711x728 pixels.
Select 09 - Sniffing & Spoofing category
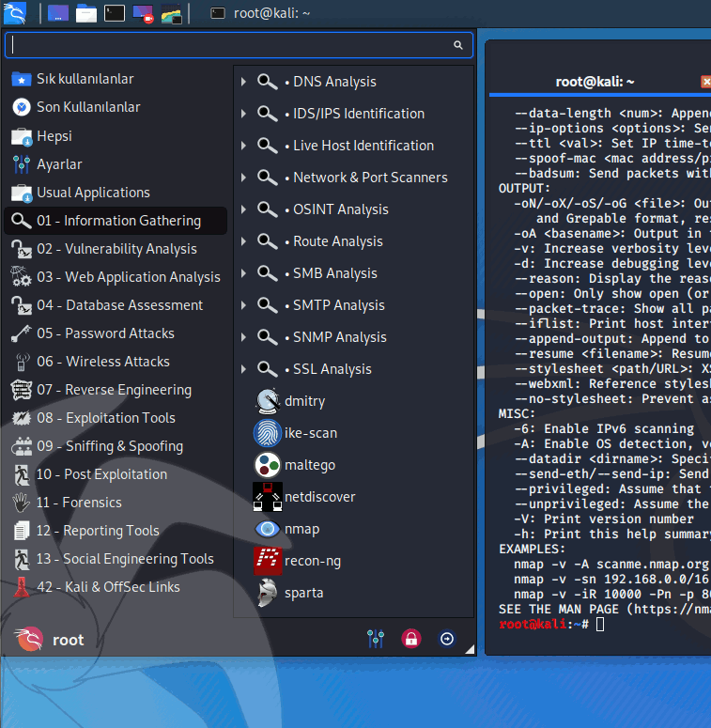click(x=116, y=446)
